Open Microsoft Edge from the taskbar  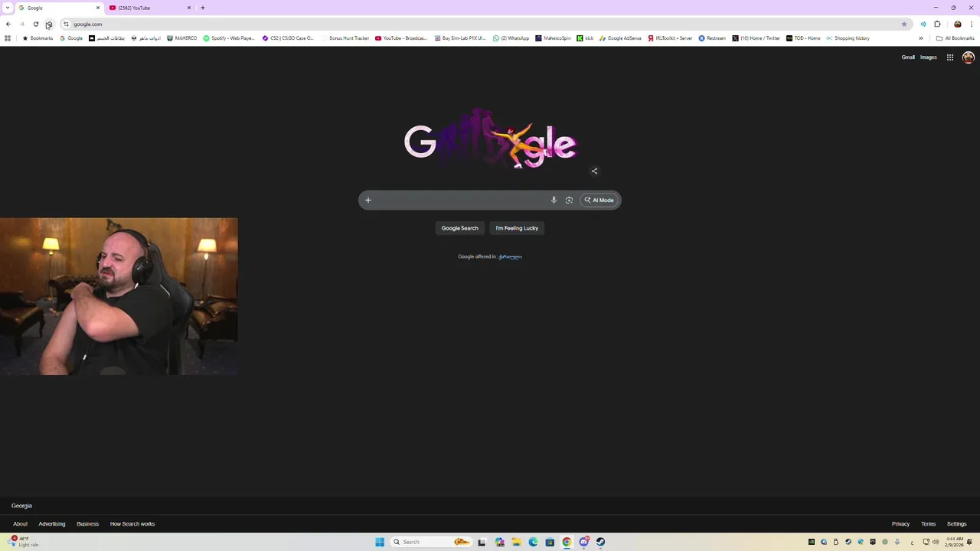(533, 542)
